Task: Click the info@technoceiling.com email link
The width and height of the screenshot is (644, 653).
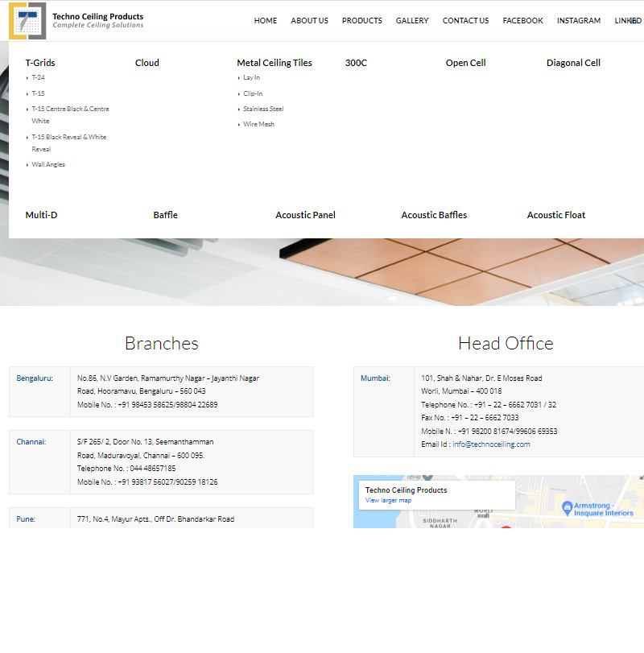Action: (491, 444)
